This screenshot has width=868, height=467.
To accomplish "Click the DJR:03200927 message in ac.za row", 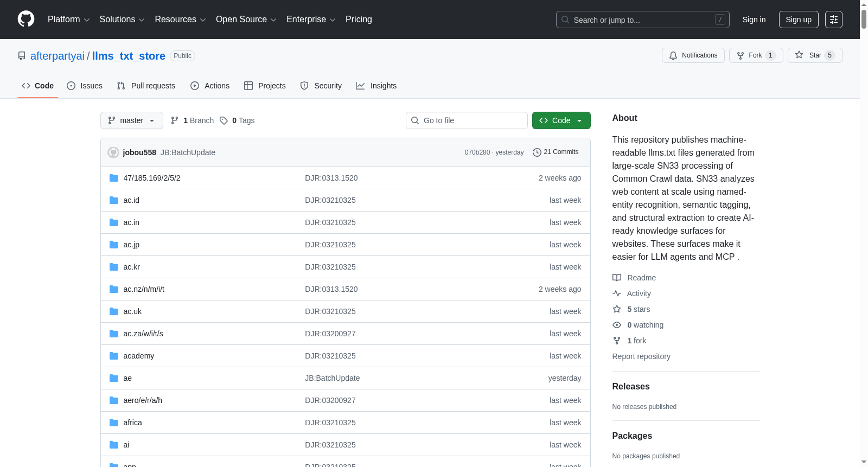I will coord(330,334).
